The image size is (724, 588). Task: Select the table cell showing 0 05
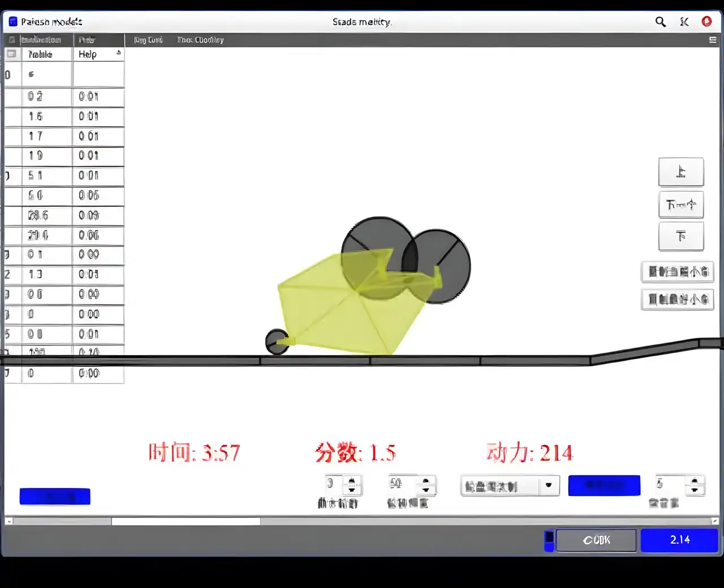pos(98,196)
